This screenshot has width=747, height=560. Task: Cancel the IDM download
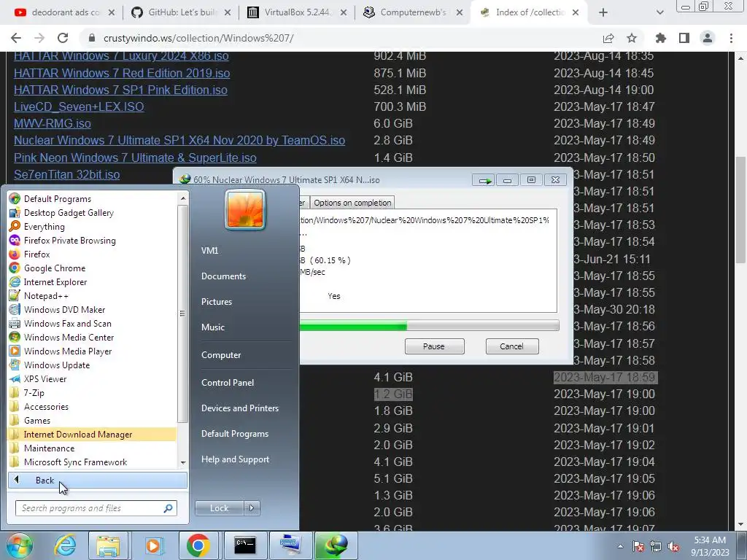tap(511, 346)
